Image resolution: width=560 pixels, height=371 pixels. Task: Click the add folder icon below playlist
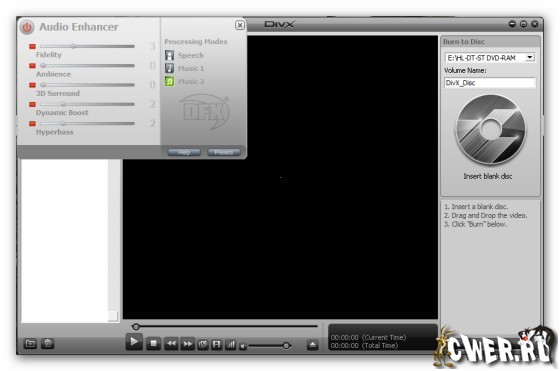coord(30,344)
